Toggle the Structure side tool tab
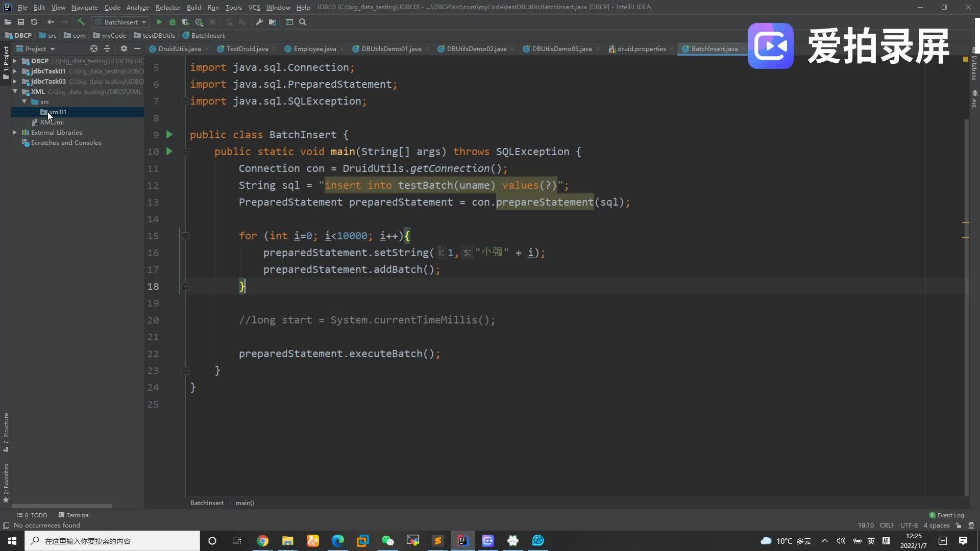This screenshot has width=980, height=551. 6,432
